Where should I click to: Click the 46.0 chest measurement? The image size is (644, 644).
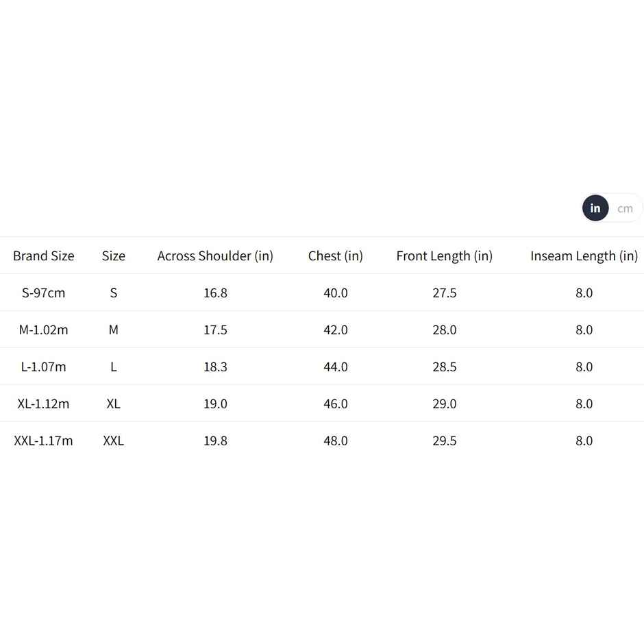pyautogui.click(x=336, y=404)
